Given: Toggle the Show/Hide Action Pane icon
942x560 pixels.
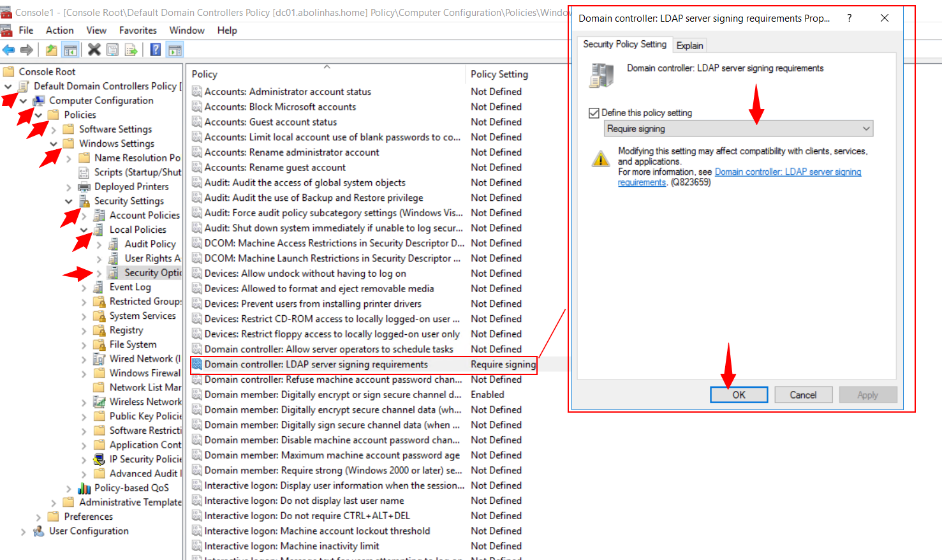Looking at the screenshot, I should click(175, 50).
